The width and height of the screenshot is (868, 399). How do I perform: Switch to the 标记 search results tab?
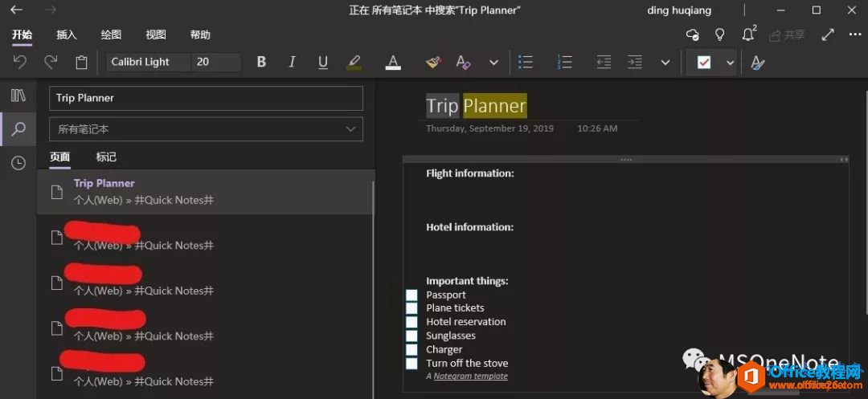106,157
